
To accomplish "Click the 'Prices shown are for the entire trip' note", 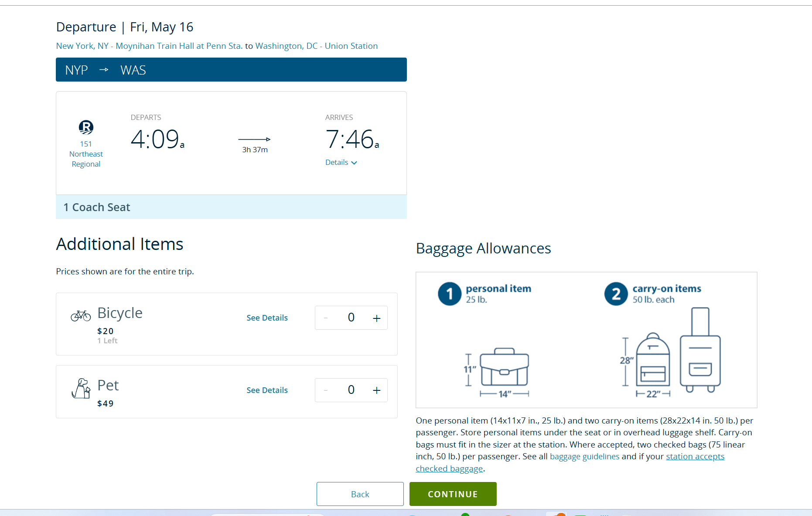I will (x=125, y=271).
